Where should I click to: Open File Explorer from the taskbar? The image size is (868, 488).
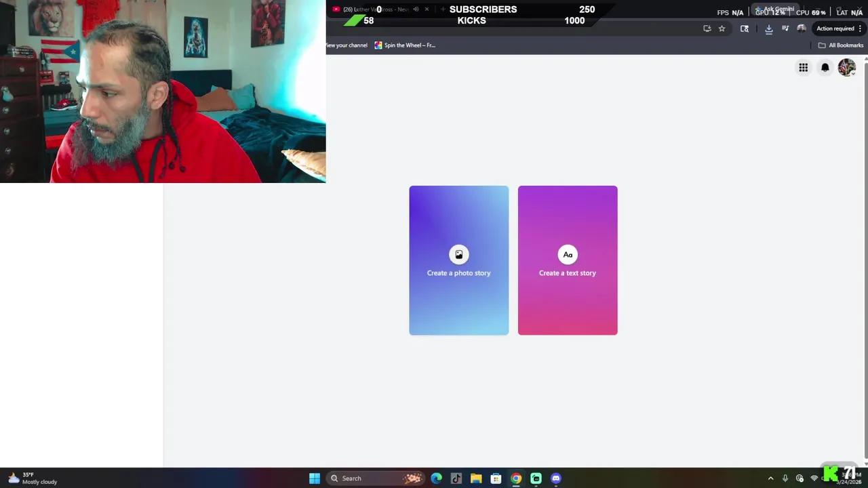coord(476,479)
